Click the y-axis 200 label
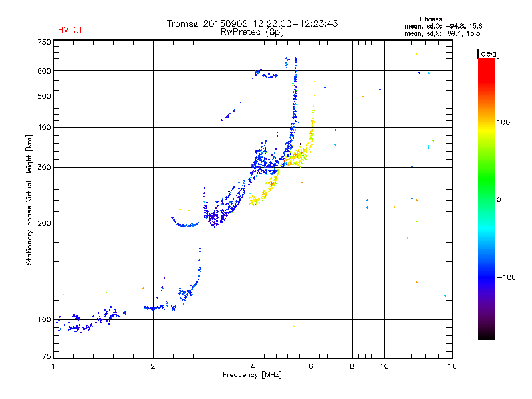Image resolution: width=532 pixels, height=399 pixels. tap(44, 223)
